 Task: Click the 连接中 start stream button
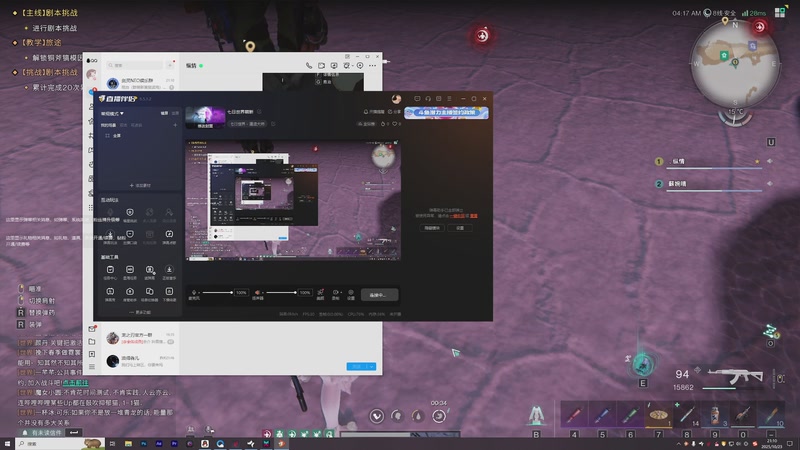(380, 295)
